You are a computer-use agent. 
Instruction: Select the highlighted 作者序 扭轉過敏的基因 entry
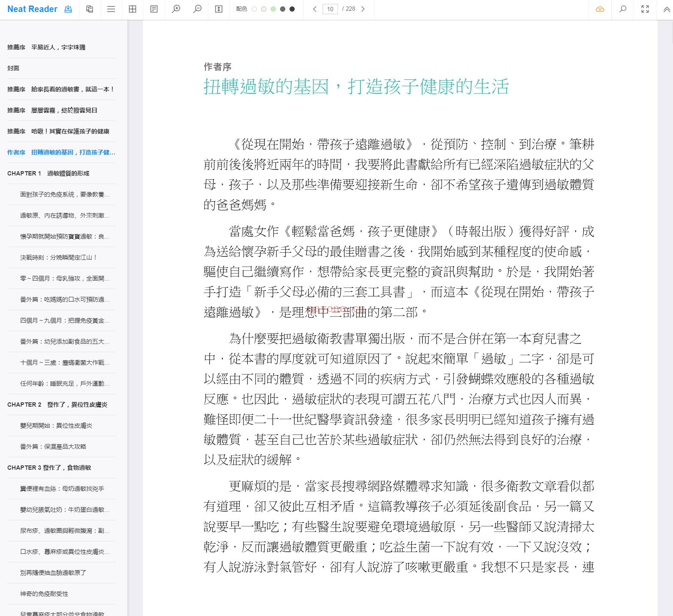61,152
